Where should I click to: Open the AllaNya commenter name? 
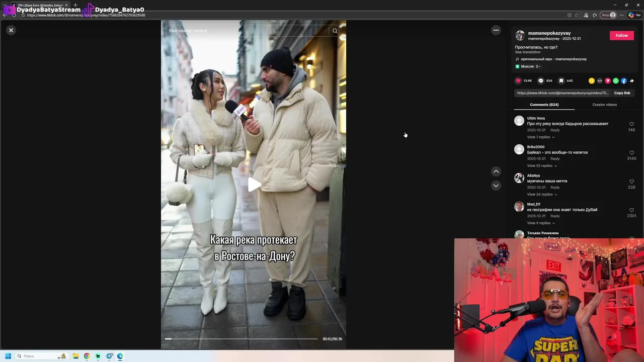(x=533, y=176)
